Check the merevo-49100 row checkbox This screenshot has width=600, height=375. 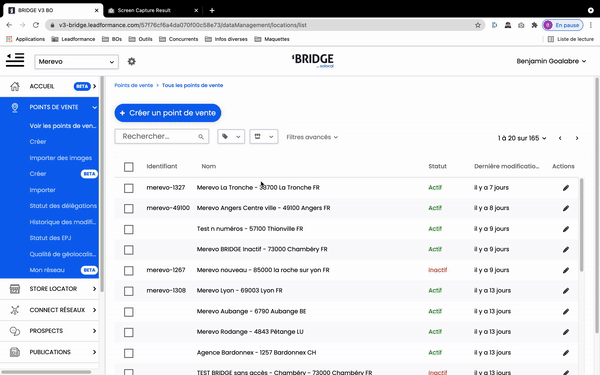129,209
